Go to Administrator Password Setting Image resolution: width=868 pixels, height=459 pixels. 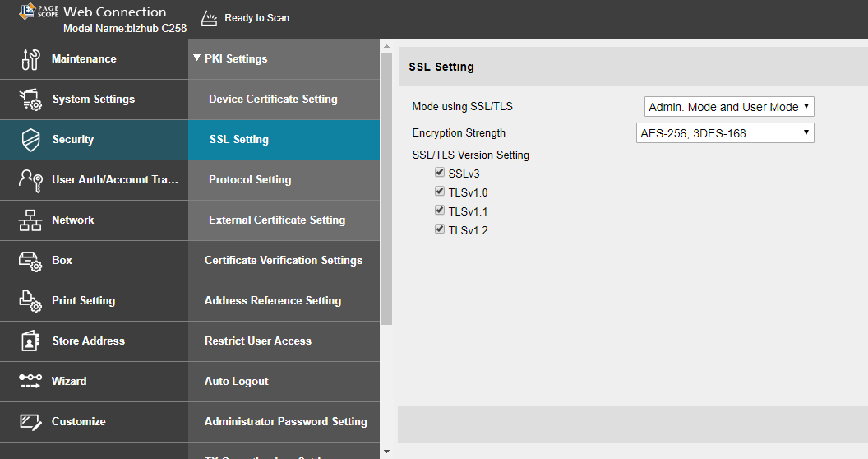[x=285, y=422]
